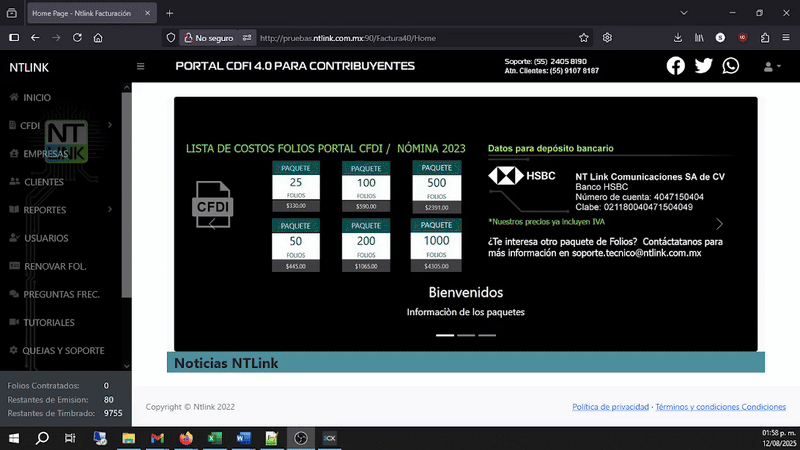Open the tracking protection shield icon

(171, 38)
